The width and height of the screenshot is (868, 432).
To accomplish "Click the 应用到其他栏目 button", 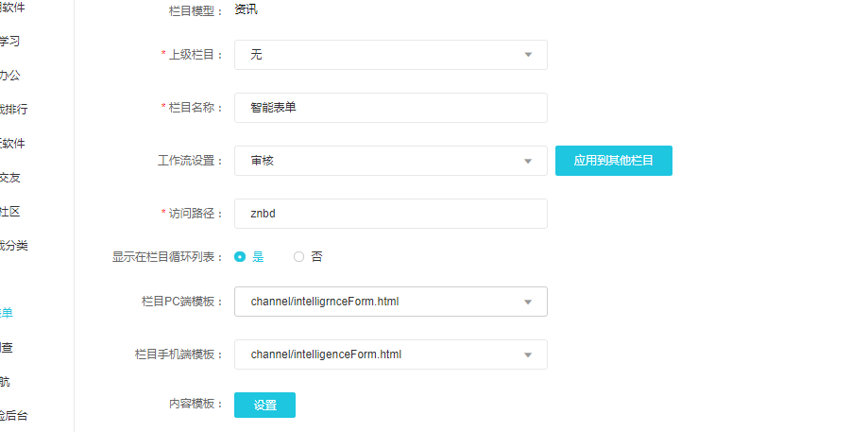I will (x=613, y=161).
